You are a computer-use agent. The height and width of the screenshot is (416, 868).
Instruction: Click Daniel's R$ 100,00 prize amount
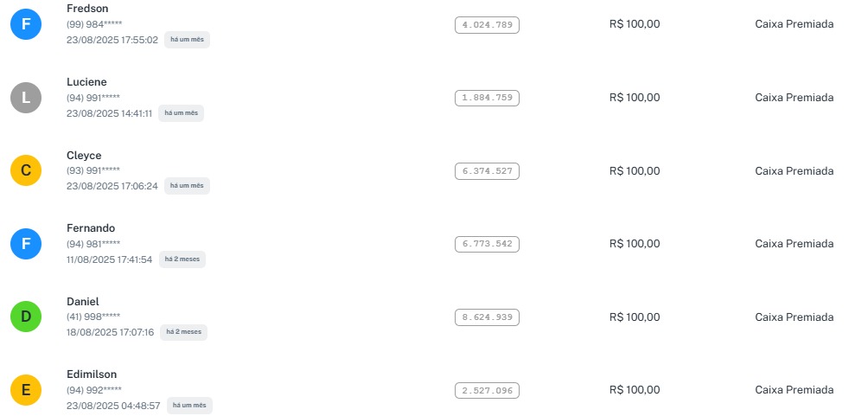coord(634,317)
